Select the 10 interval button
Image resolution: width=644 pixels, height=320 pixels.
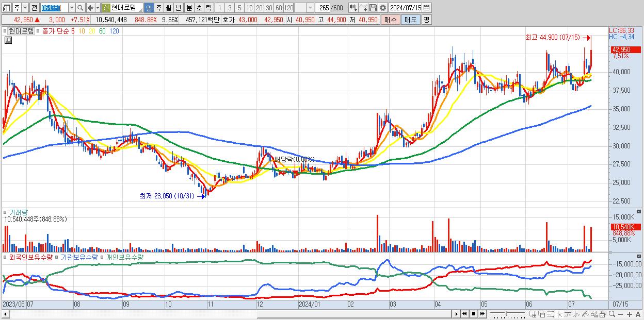pyautogui.click(x=249, y=8)
